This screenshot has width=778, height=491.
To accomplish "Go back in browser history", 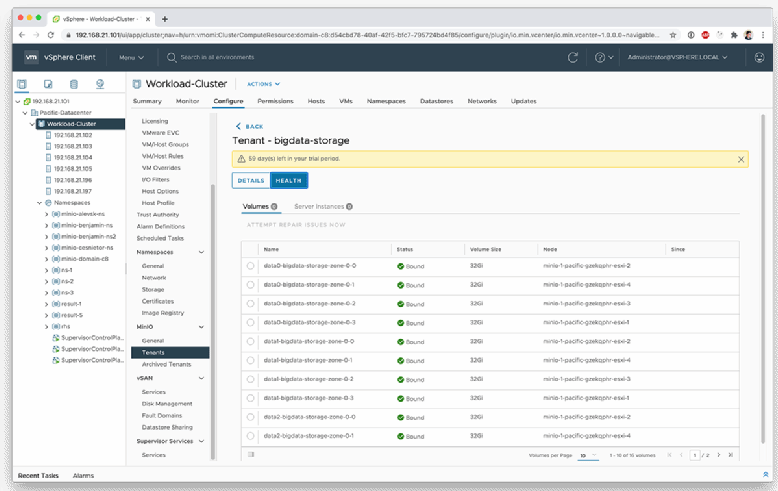I will click(22, 35).
